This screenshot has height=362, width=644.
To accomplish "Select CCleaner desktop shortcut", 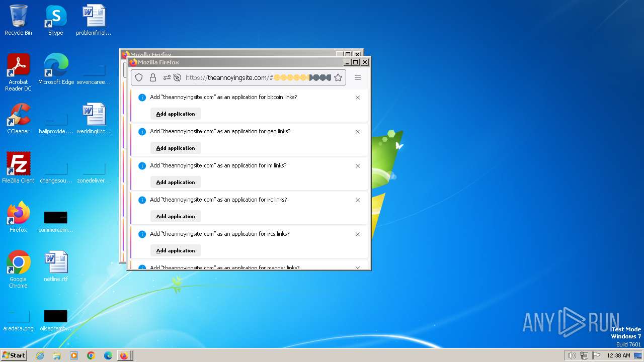I will [x=18, y=119].
